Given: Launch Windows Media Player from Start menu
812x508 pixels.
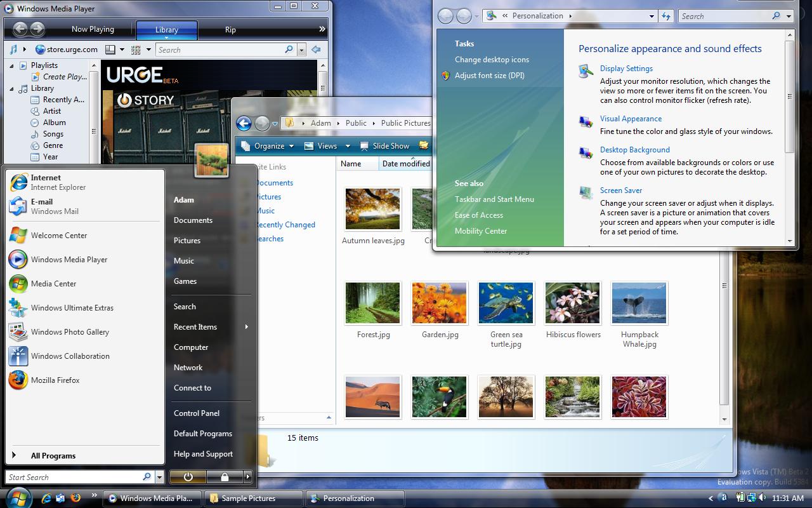Looking at the screenshot, I should pos(85,260).
